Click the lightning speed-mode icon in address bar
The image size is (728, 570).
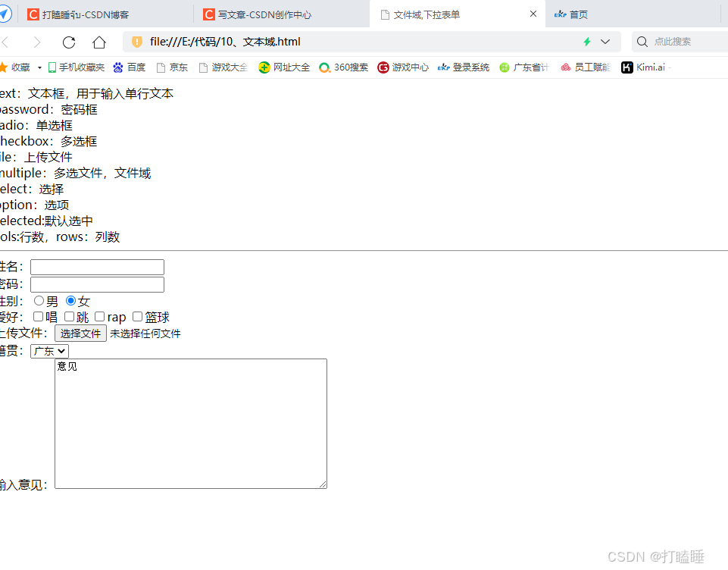[x=587, y=42]
